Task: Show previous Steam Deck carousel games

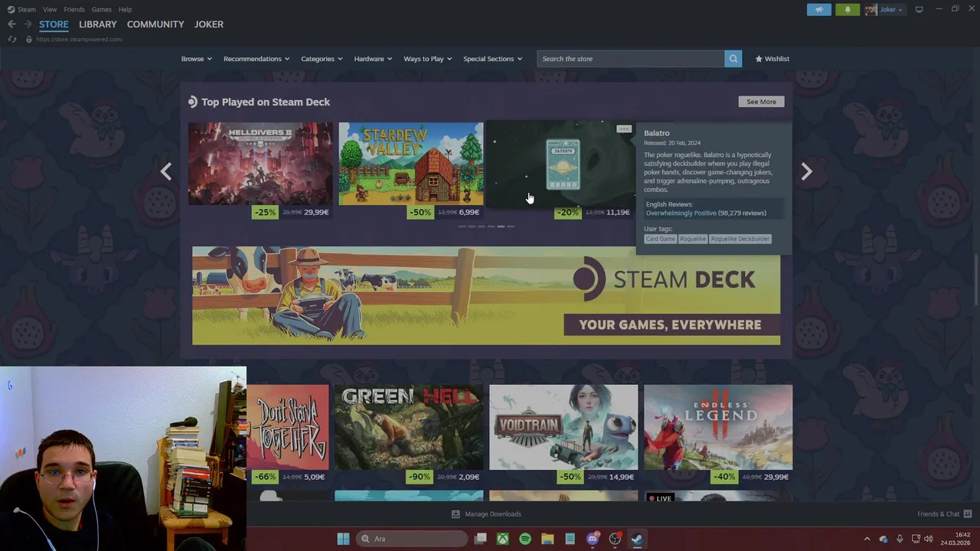Action: click(x=166, y=171)
